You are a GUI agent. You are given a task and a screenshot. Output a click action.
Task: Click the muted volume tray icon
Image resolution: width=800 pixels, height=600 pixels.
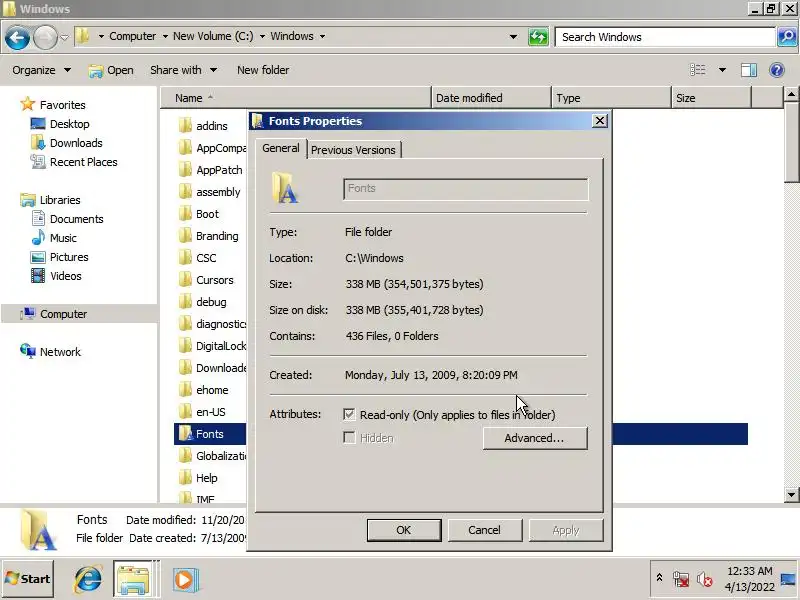(705, 579)
